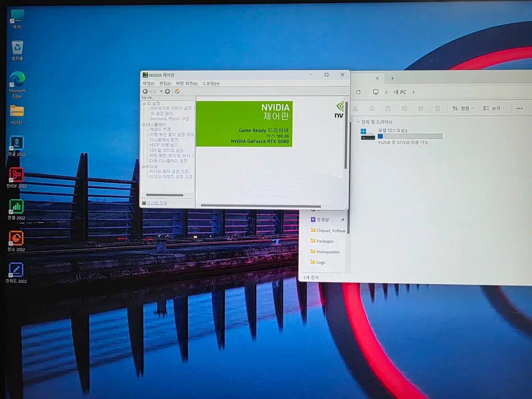Viewport: 532px width, 399px height.
Task: Go to NVIDIA Control Panel home icon
Action: 177,91
